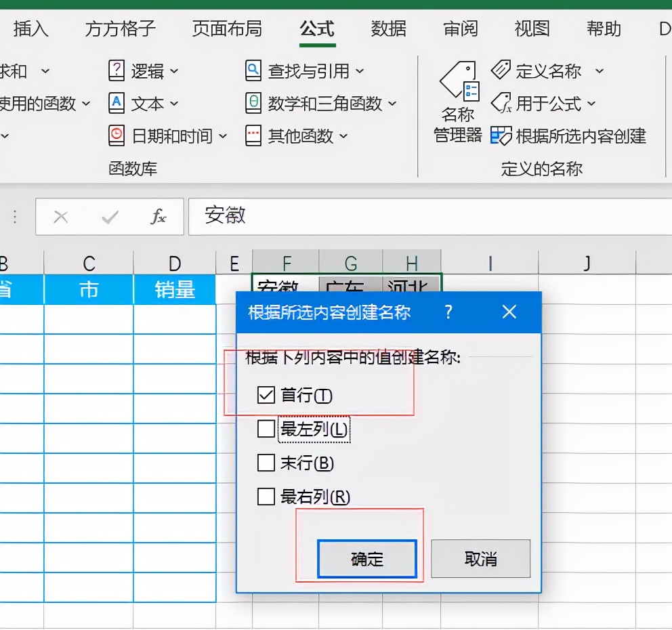The width and height of the screenshot is (672, 630).
Task: Expand the 使用的函数 dropdown arrow
Action: pos(86,104)
